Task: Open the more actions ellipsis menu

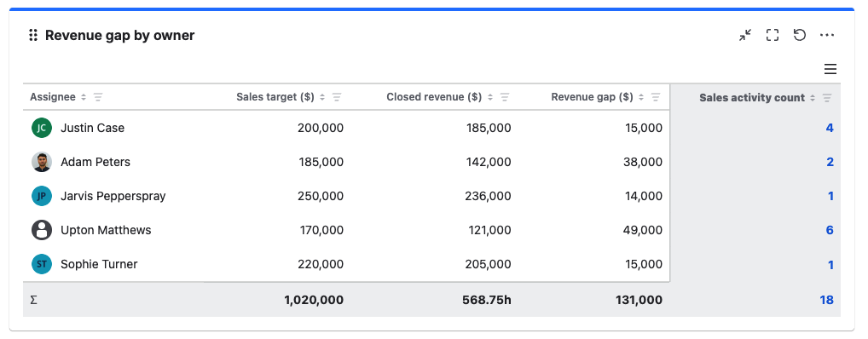Action: pos(827,36)
